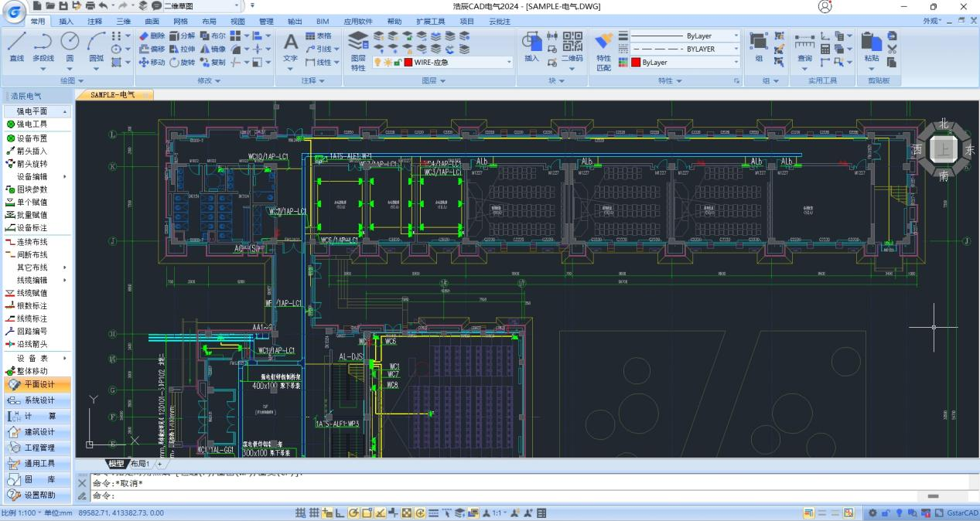The height and width of the screenshot is (521, 980).
Task: Toggle the layer lock icon in layer box
Action: [397, 63]
